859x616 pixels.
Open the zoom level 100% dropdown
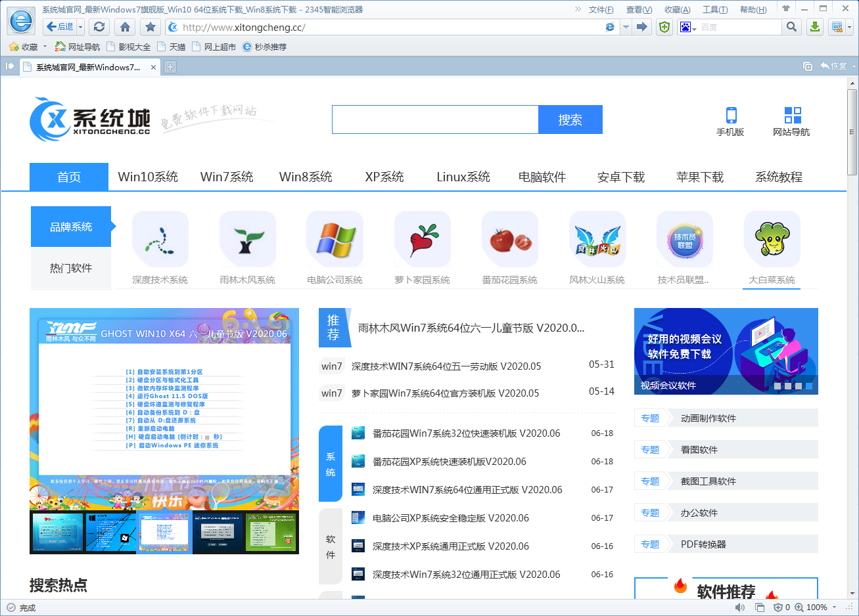tap(835, 607)
